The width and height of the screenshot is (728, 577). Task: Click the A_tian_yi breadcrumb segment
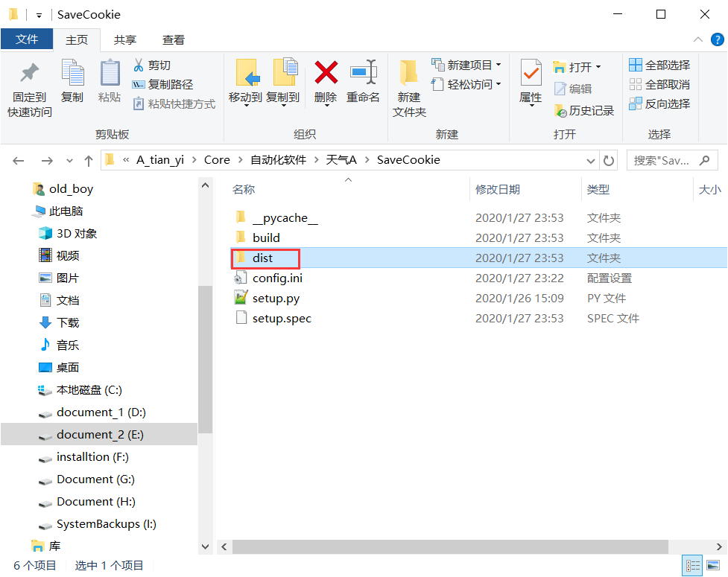(x=160, y=160)
